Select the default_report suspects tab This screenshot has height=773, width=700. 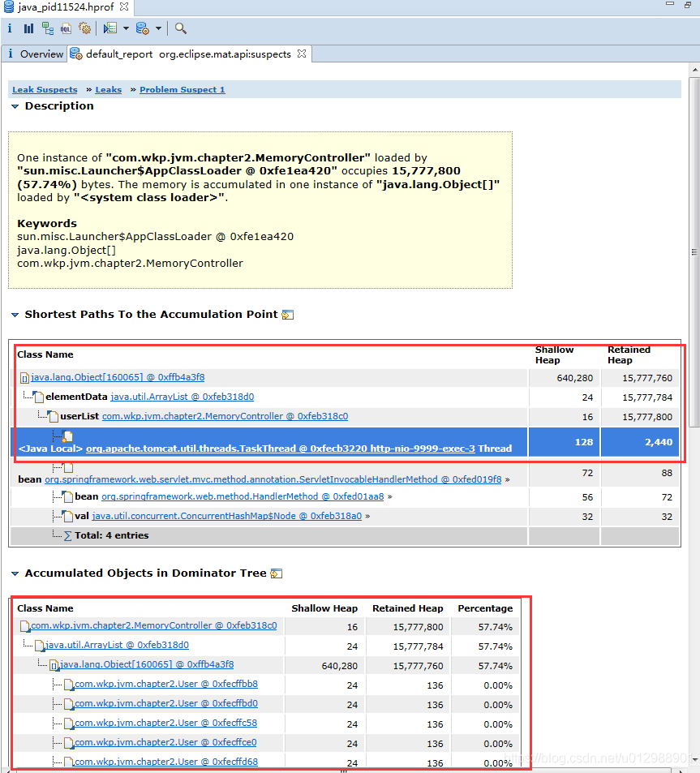point(188,54)
